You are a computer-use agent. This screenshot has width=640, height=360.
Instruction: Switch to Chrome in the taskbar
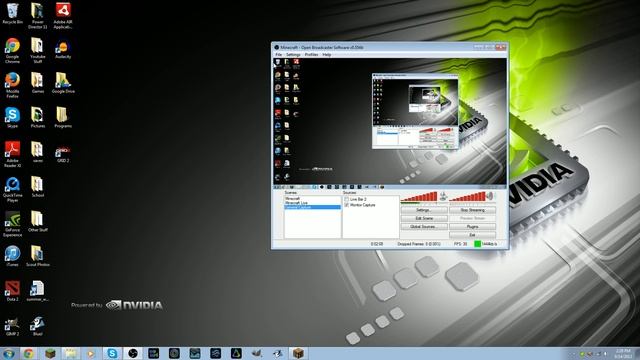point(29,353)
